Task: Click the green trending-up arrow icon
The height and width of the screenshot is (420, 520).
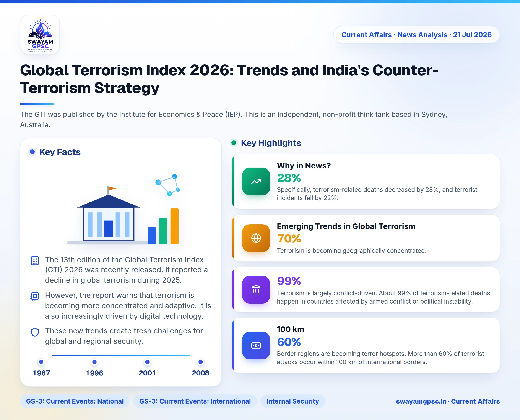Action: pos(256,181)
